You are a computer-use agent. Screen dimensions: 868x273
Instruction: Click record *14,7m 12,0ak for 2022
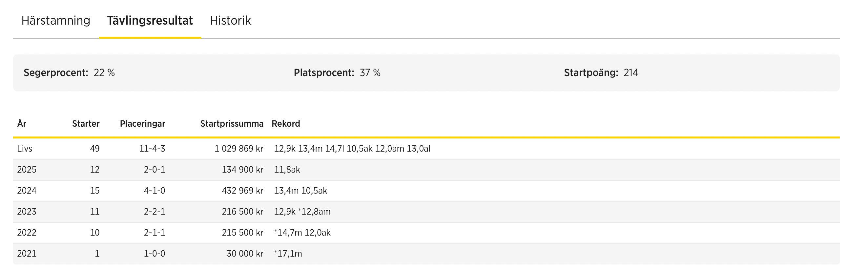(302, 233)
